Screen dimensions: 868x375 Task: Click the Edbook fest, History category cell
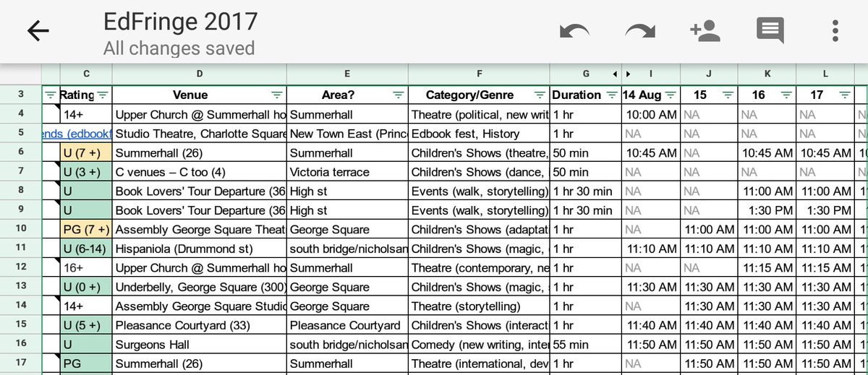click(479, 134)
